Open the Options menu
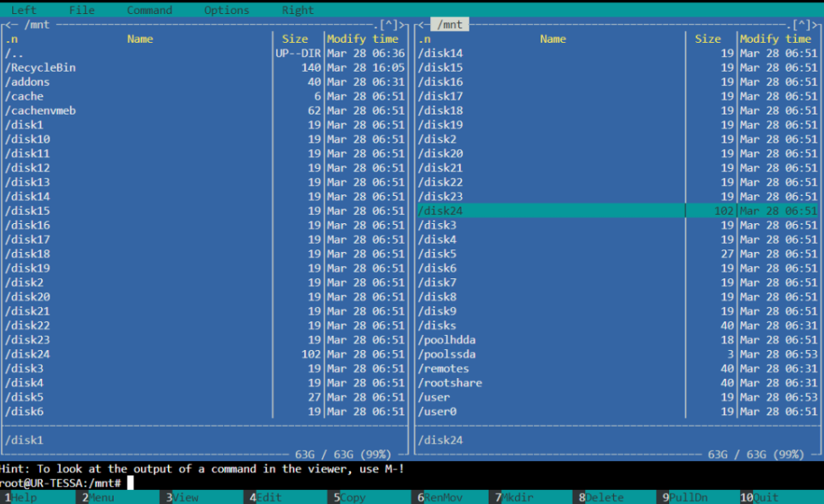This screenshot has width=824, height=504. (227, 10)
